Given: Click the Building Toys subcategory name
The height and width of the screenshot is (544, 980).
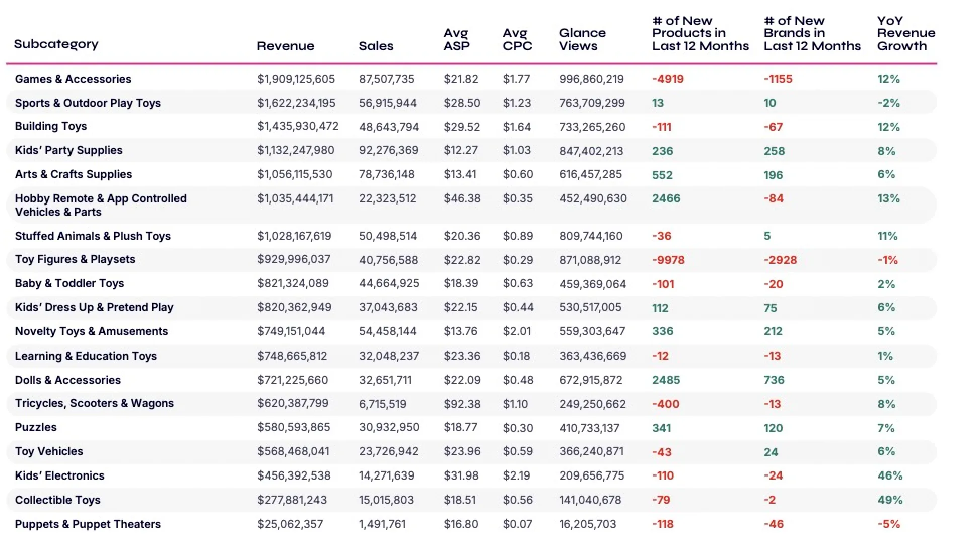Looking at the screenshot, I should 51,126.
